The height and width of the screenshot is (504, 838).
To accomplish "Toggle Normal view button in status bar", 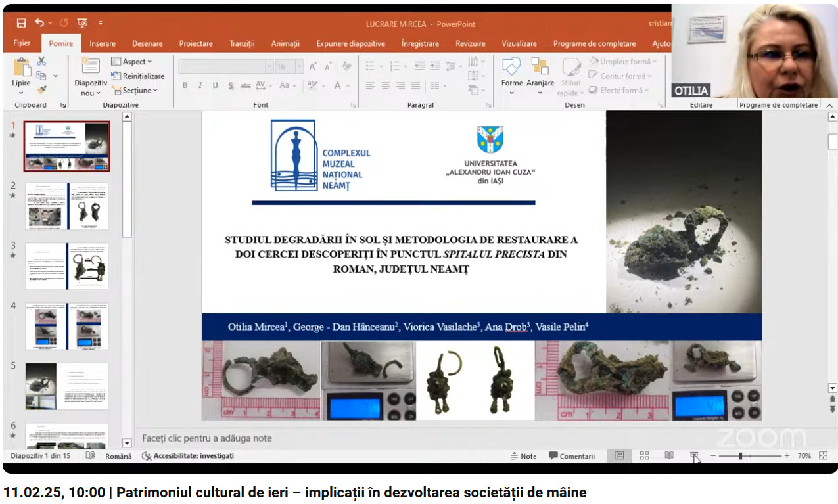I will tap(619, 455).
